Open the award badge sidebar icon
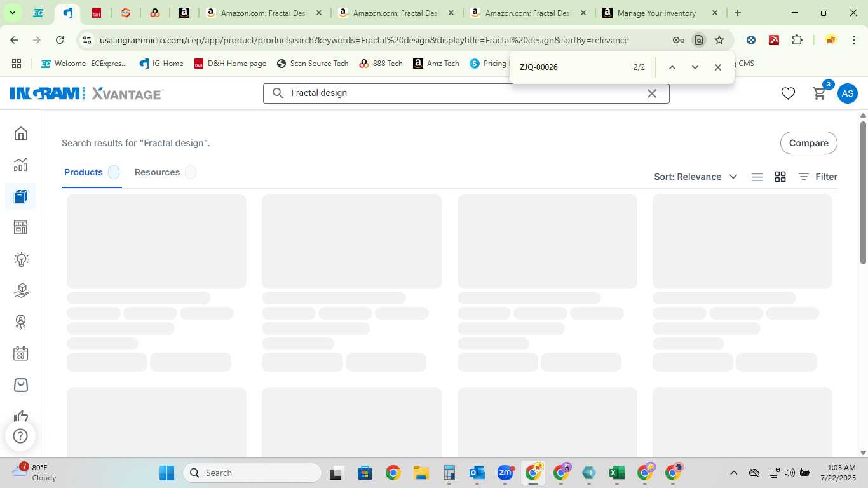This screenshot has width=868, height=488. (20, 322)
